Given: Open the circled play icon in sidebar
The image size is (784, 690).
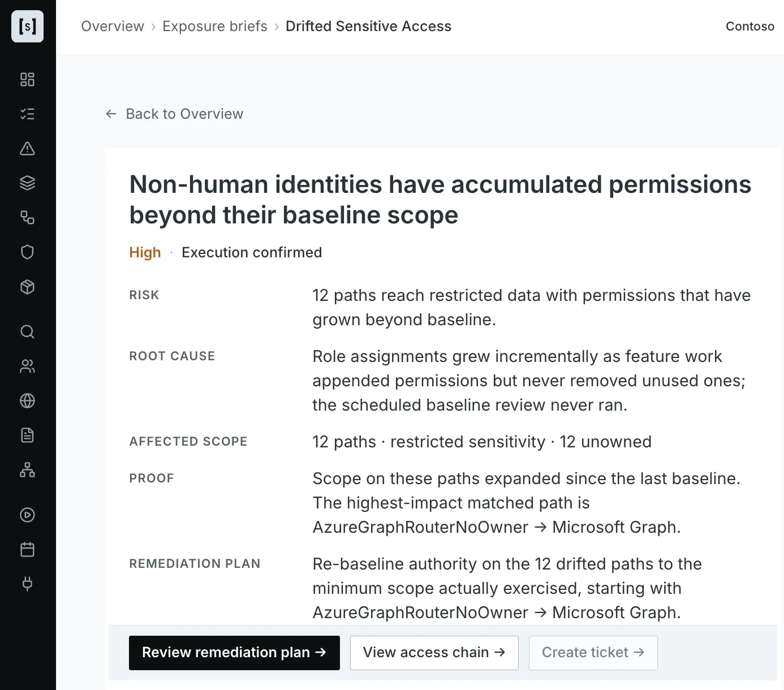Looking at the screenshot, I should click(27, 515).
